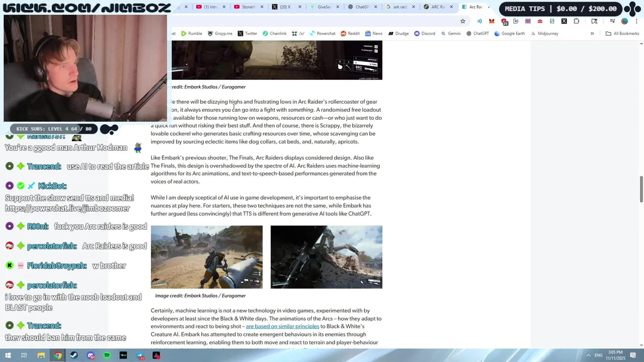Open the Twitter bookmark

(247, 34)
